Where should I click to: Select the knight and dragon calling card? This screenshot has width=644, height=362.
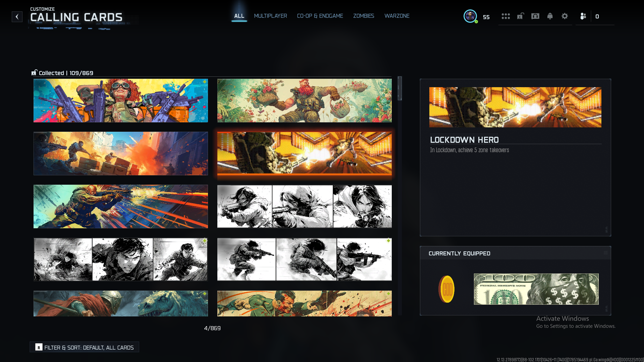pos(121,303)
